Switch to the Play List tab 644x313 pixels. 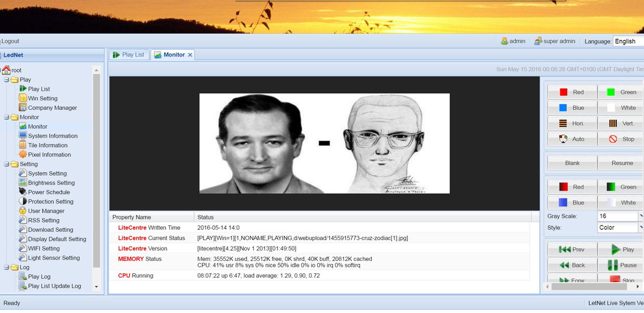tap(129, 55)
